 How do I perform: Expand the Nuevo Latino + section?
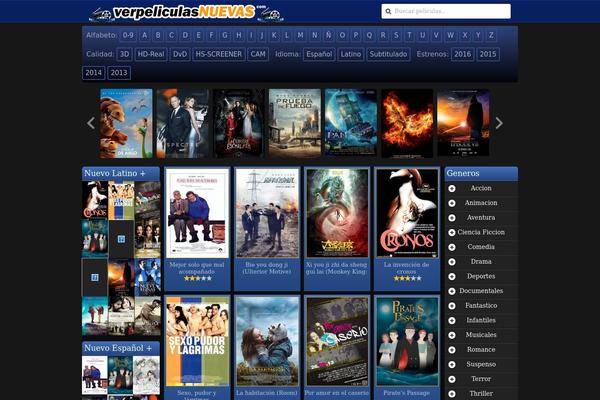[115, 173]
